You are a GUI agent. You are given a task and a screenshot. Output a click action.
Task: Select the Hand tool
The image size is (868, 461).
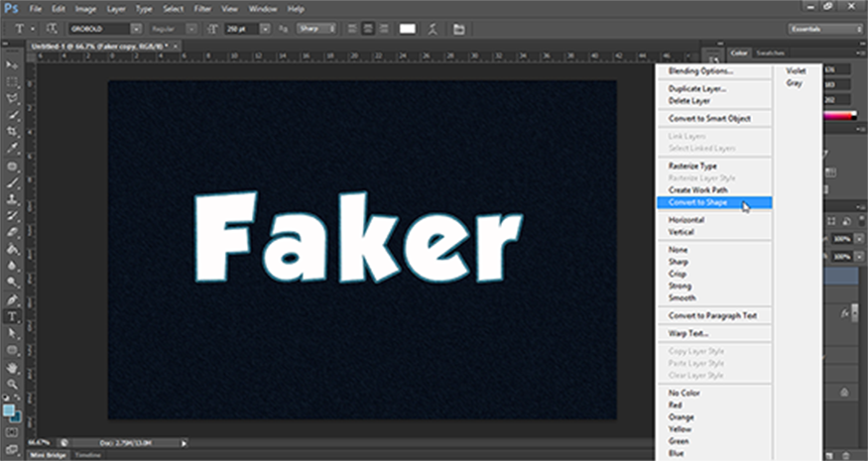[x=13, y=367]
